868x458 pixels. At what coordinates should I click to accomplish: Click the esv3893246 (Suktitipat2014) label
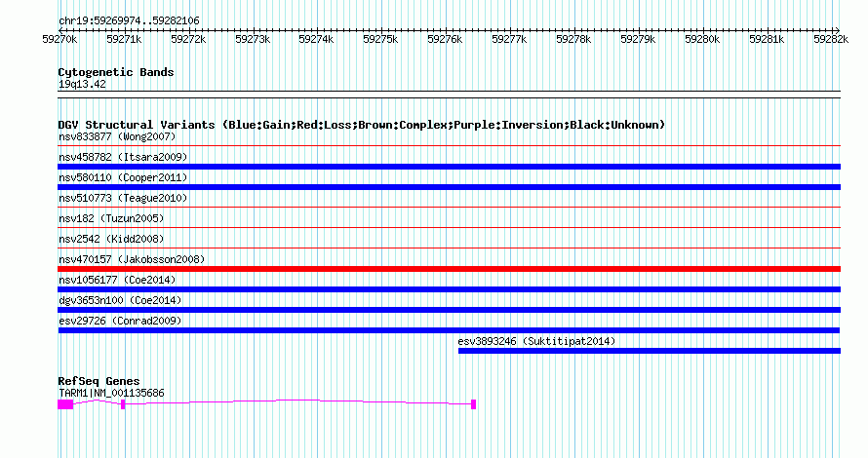(x=536, y=341)
